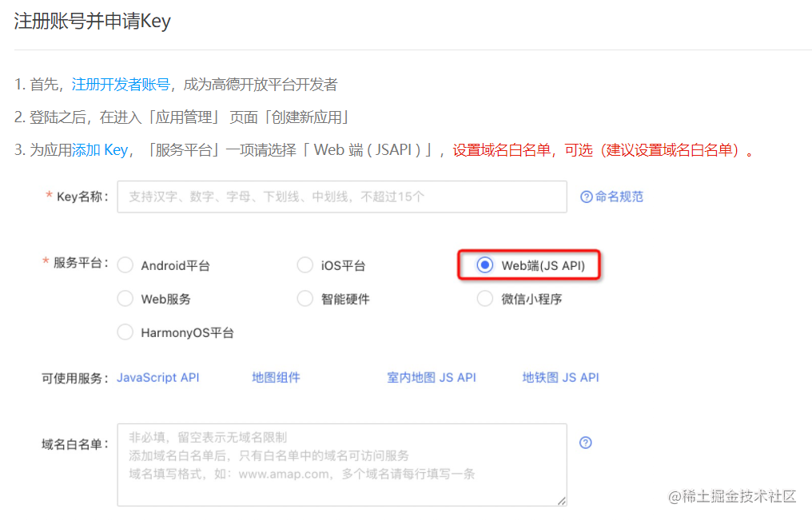Follow the 添加 Key link
Viewport: 812px width, 520px height.
(x=100, y=150)
